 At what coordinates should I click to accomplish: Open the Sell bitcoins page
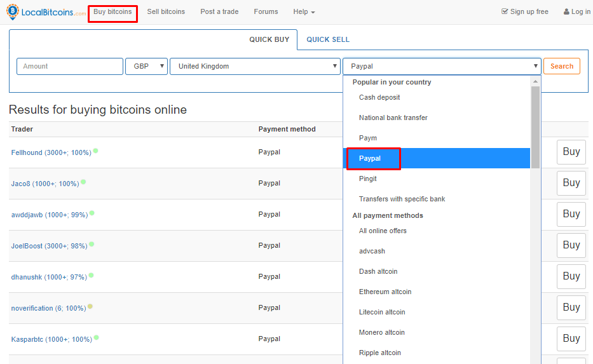(x=166, y=11)
